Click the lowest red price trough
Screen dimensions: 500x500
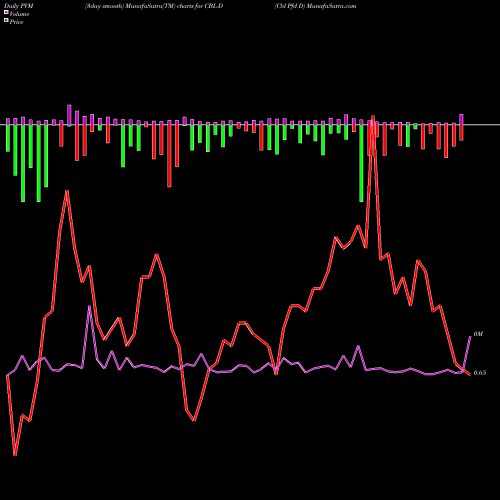[x=15, y=454]
